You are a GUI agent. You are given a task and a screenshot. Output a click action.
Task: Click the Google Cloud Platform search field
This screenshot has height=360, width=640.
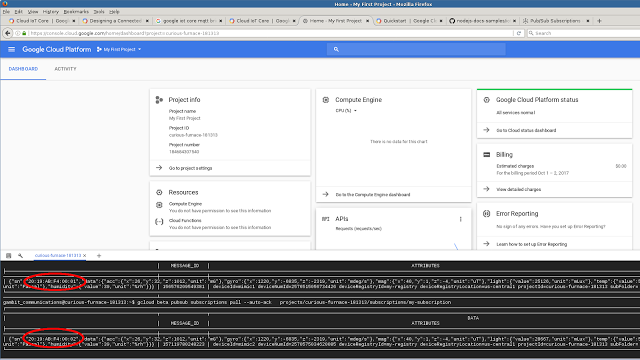pyautogui.click(x=416, y=49)
